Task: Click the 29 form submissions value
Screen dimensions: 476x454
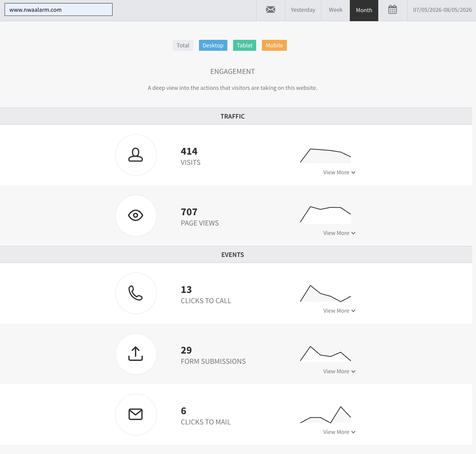Action: tap(186, 350)
